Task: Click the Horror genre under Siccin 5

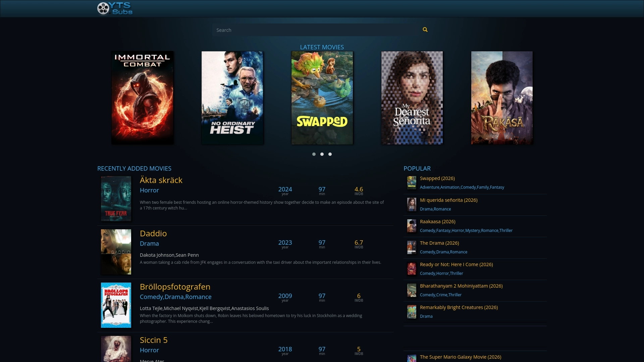Action: click(149, 350)
